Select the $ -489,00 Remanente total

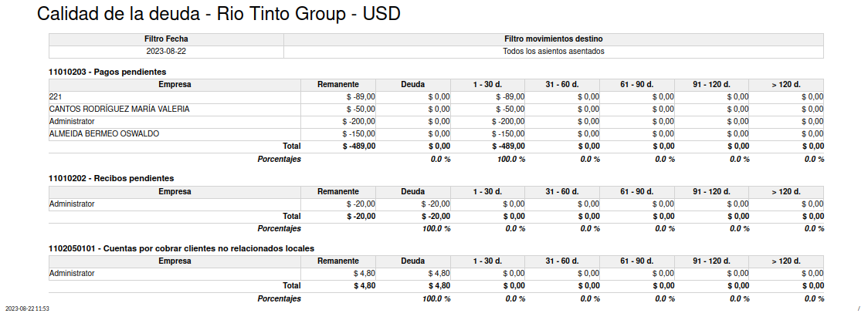pyautogui.click(x=359, y=147)
